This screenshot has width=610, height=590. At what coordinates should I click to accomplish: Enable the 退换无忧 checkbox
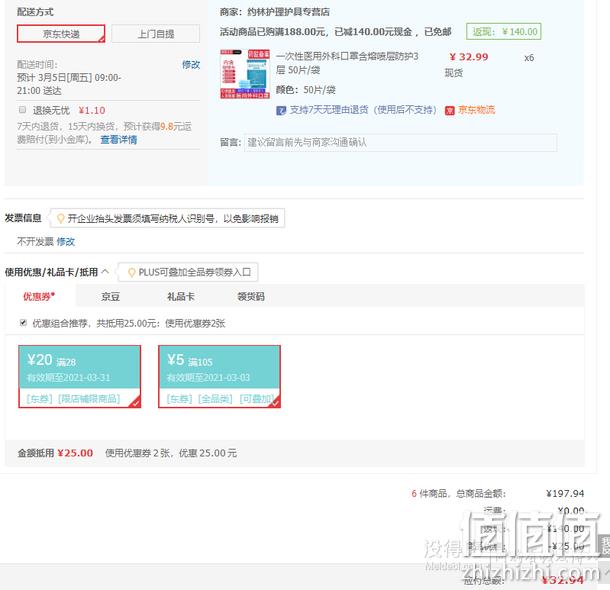(23, 110)
